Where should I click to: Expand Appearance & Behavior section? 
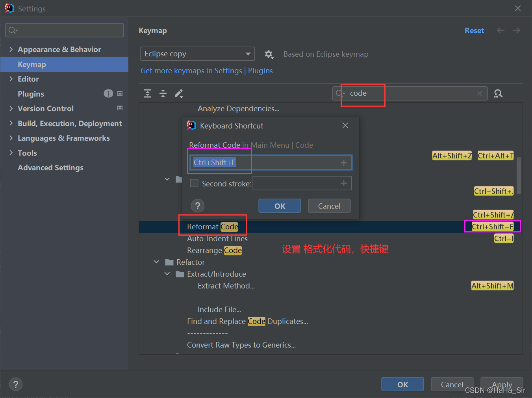pos(11,49)
